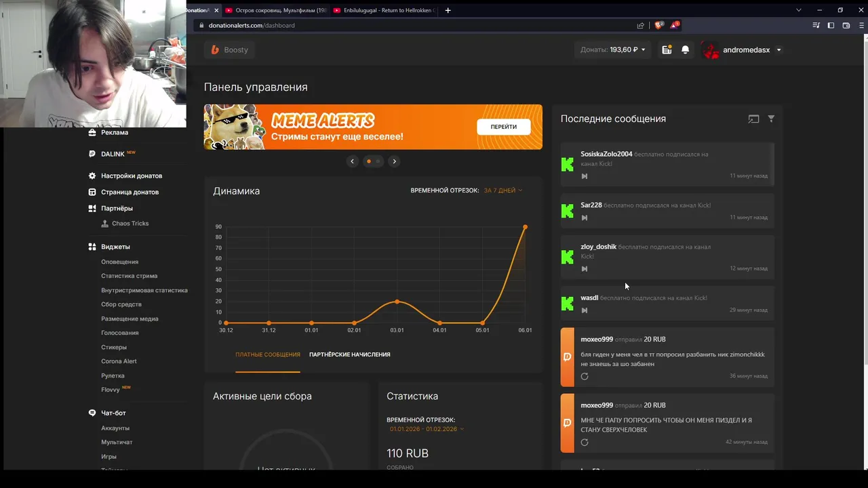Screen dimensions: 868x488
Task: Open Чат-бот section in the sidebar
Action: [113, 413]
